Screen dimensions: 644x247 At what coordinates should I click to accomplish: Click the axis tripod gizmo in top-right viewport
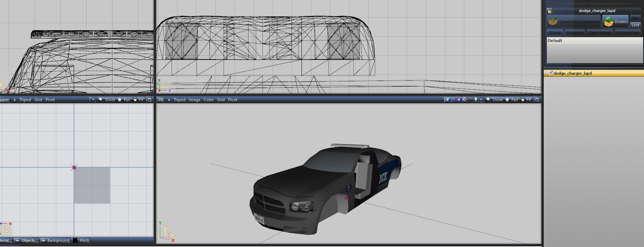pos(164,86)
